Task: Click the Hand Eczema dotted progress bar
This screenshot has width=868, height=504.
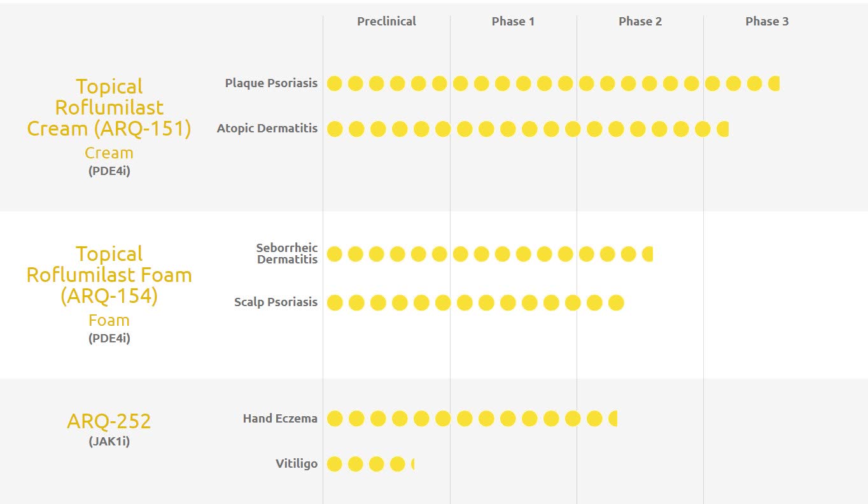Action: coord(472,419)
